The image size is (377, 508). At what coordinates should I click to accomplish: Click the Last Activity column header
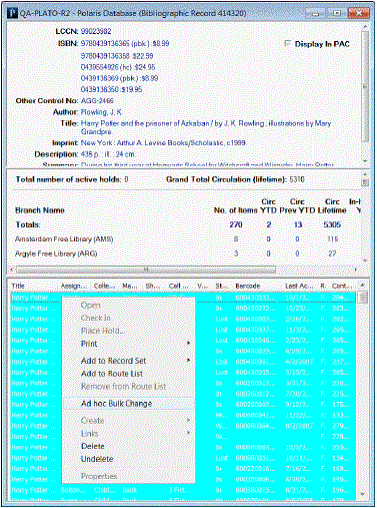[299, 286]
